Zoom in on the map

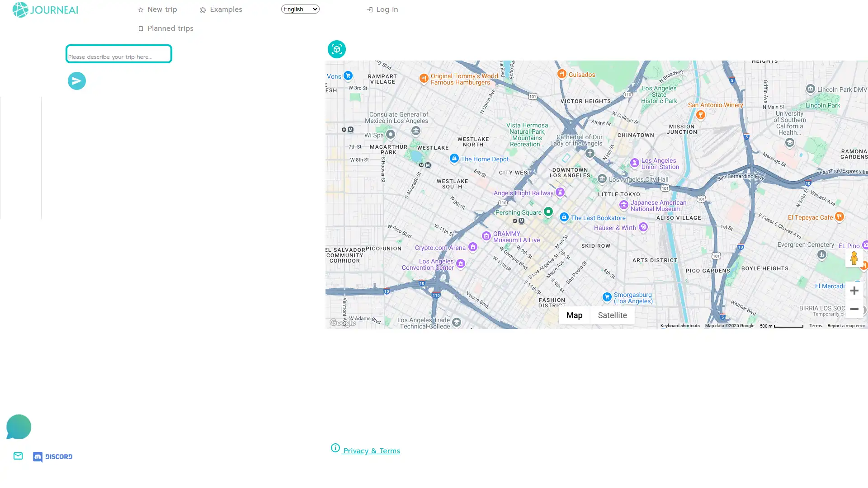pos(854,291)
